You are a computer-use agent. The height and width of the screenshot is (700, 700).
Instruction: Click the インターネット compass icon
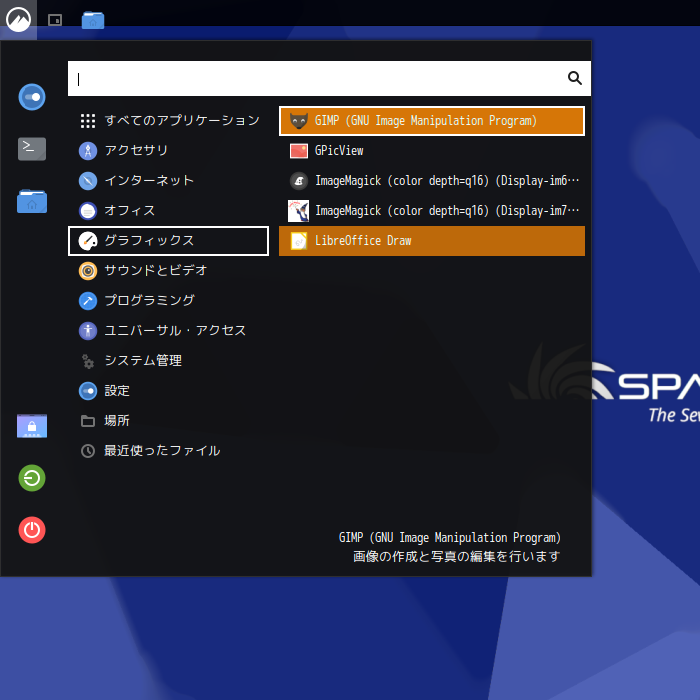[88, 181]
